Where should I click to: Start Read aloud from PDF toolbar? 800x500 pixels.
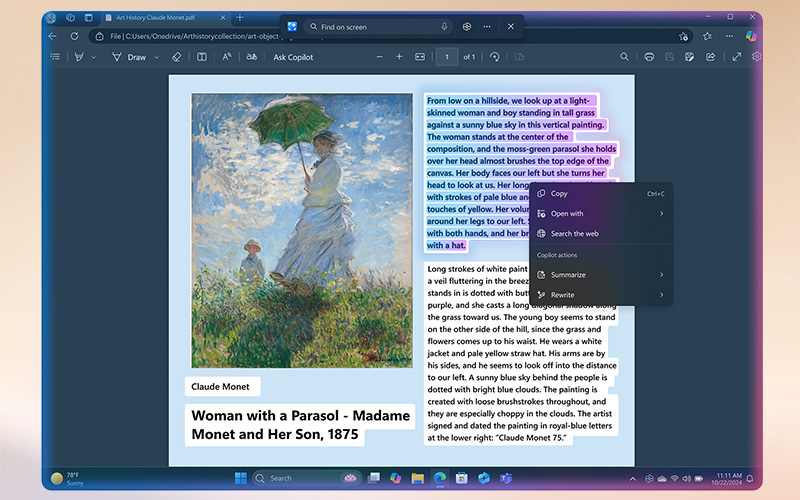pyautogui.click(x=227, y=57)
